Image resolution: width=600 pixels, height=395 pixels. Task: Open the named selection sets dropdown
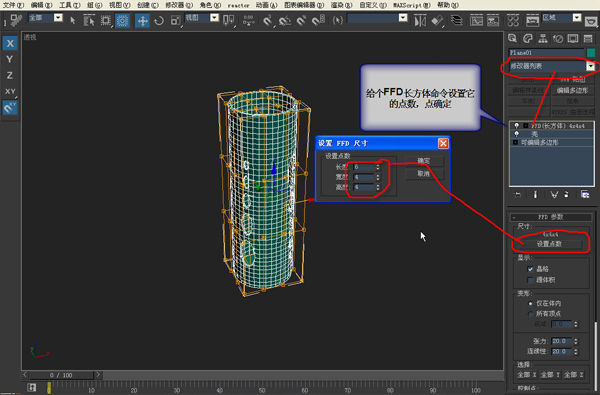(403, 18)
